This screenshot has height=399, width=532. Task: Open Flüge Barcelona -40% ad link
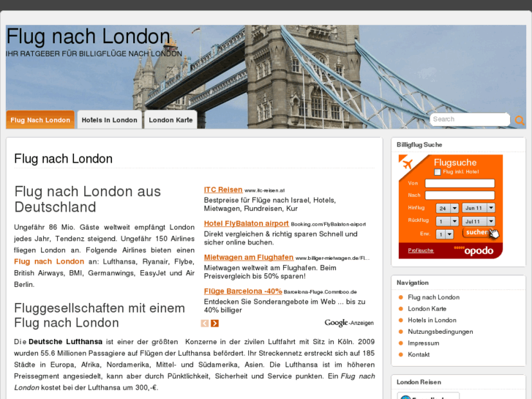pyautogui.click(x=243, y=291)
